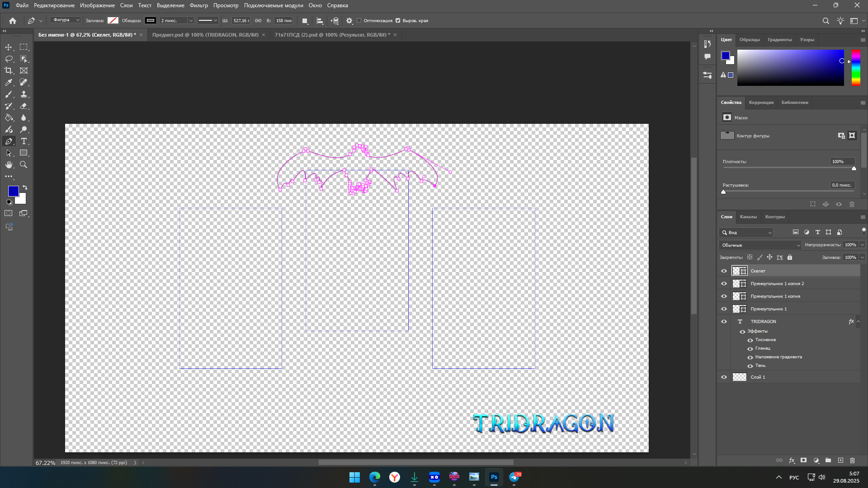Hide the Скелет layer
Image resolution: width=868 pixels, height=488 pixels.
[x=724, y=271]
